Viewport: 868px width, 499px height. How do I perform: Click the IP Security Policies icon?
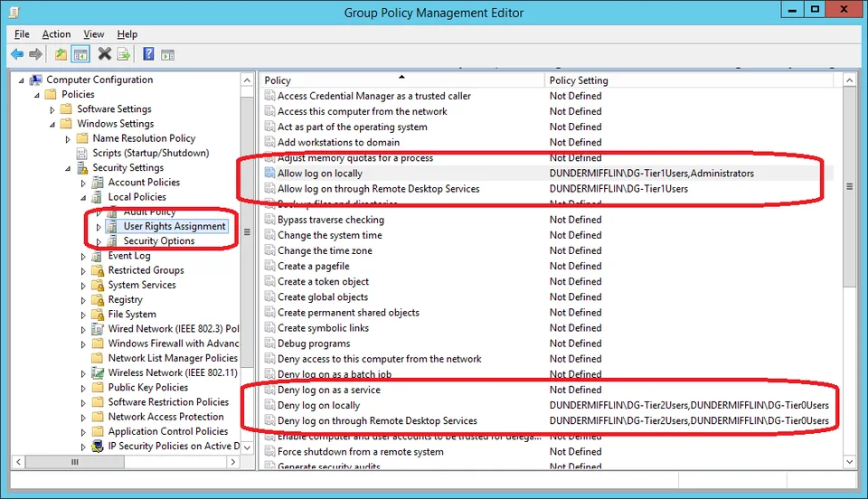98,447
